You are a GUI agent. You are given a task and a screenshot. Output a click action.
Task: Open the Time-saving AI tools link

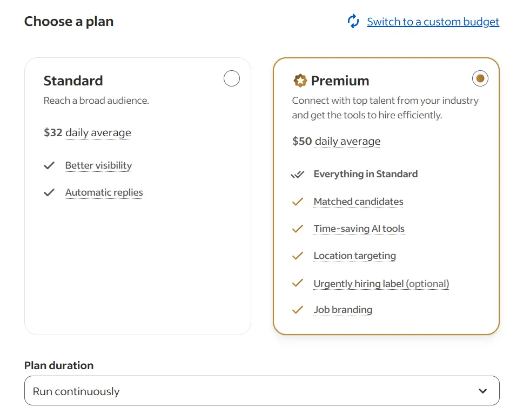(x=359, y=229)
